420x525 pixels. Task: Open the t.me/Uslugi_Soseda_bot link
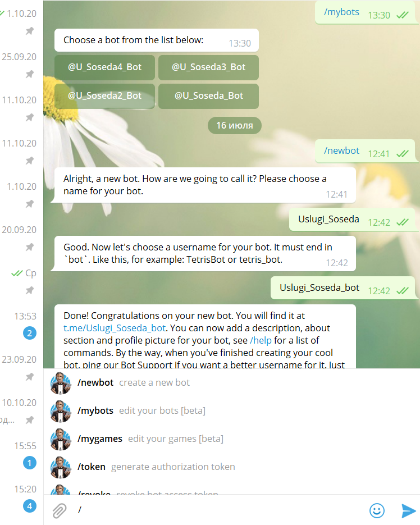115,328
